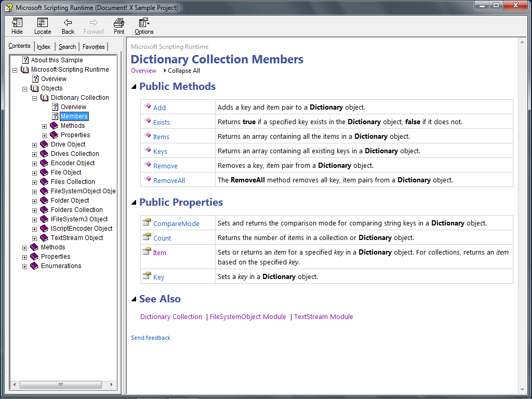Click the contents pane scroll left arrow

pyautogui.click(x=14, y=384)
